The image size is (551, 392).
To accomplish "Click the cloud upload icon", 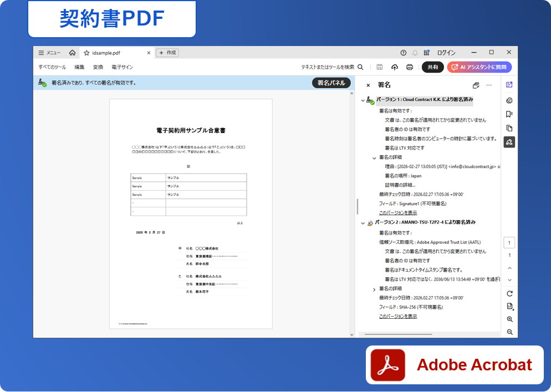I will click(x=395, y=67).
